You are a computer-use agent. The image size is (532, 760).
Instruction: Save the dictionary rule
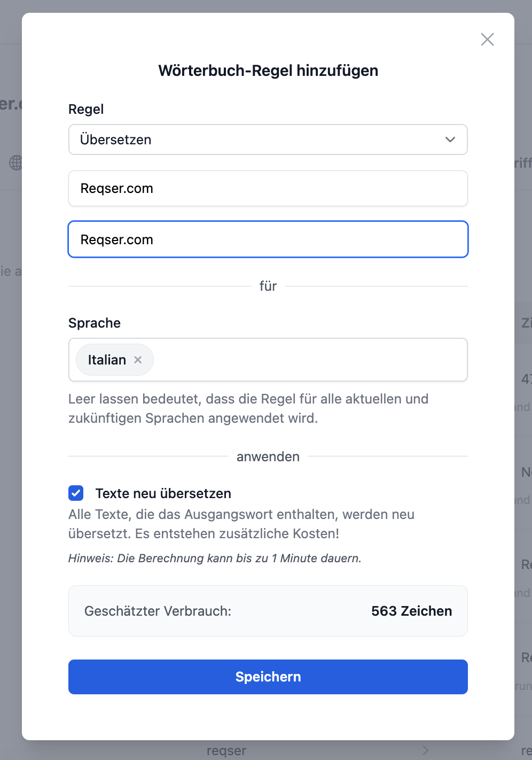click(x=268, y=677)
